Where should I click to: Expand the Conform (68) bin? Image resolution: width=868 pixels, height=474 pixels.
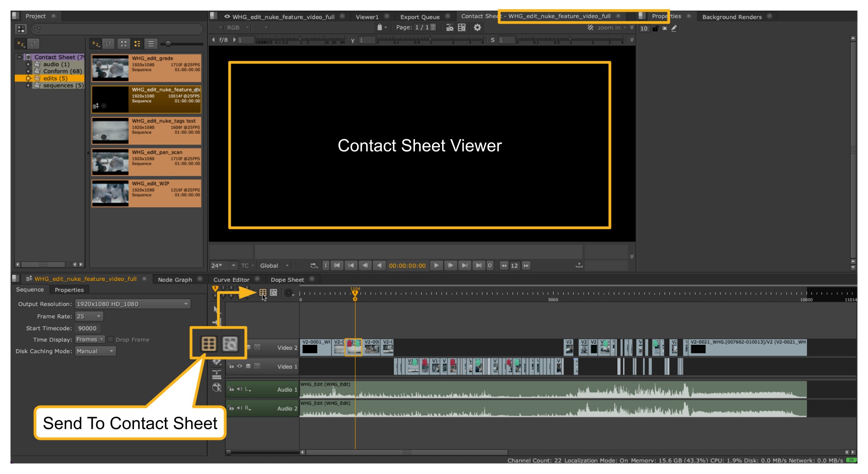click(28, 71)
